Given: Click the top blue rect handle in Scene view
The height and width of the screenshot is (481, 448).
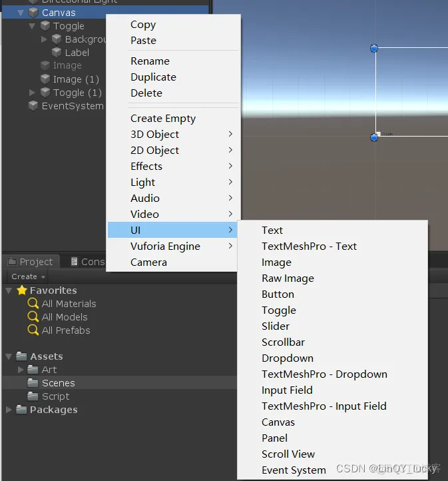Looking at the screenshot, I should point(374,48).
